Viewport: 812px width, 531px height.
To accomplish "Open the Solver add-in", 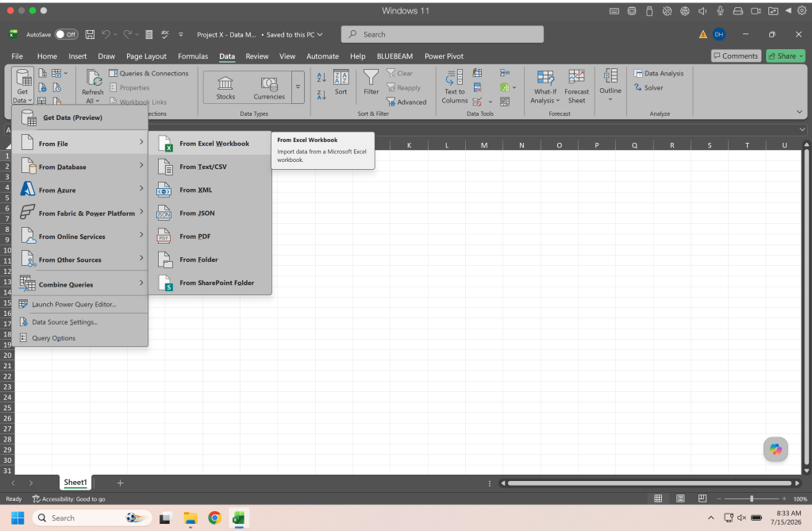I will point(648,87).
